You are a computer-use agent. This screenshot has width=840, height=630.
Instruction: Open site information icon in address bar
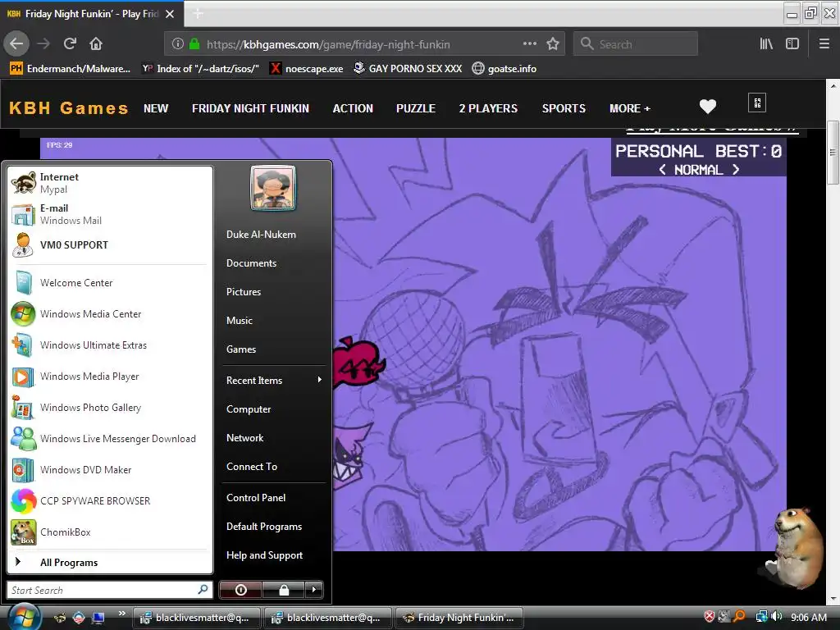[177, 44]
